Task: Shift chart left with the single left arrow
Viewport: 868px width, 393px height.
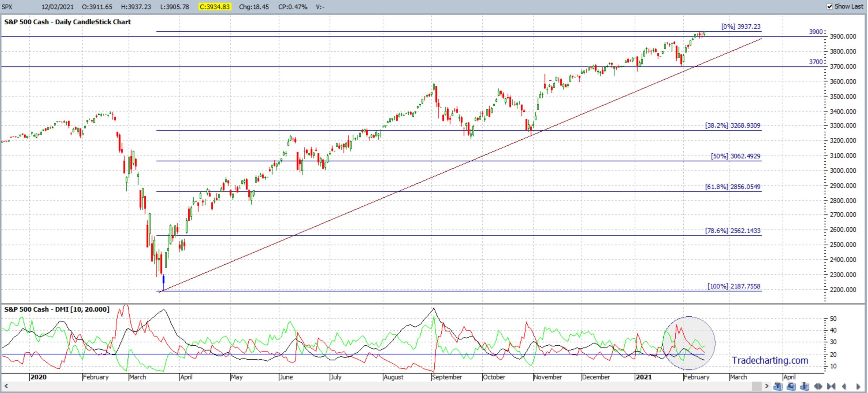Action: click(844, 386)
